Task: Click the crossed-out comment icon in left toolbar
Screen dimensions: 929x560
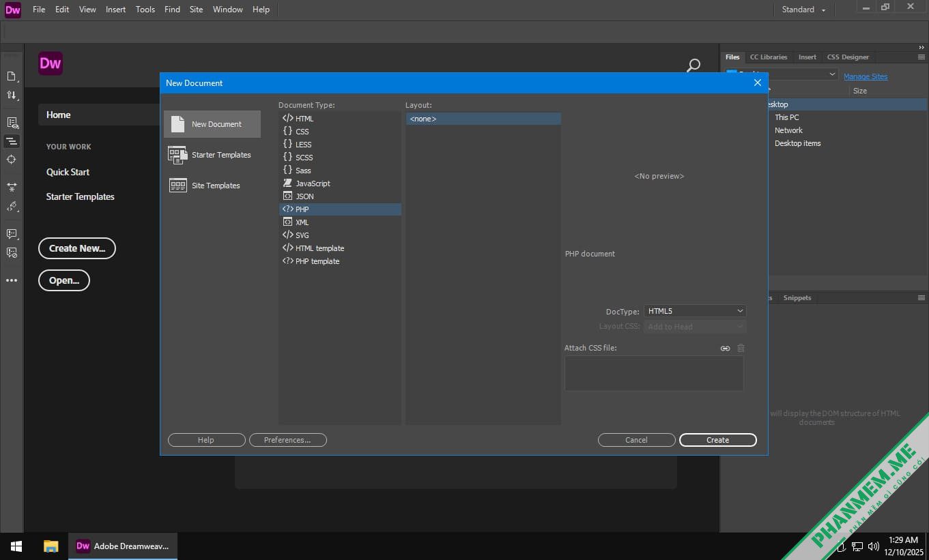Action: pyautogui.click(x=12, y=252)
